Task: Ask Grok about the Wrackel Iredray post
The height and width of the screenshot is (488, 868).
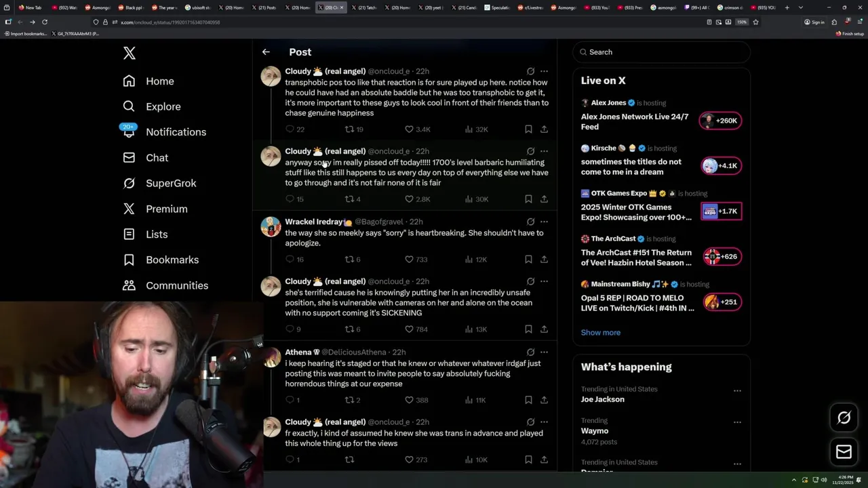Action: pos(530,222)
